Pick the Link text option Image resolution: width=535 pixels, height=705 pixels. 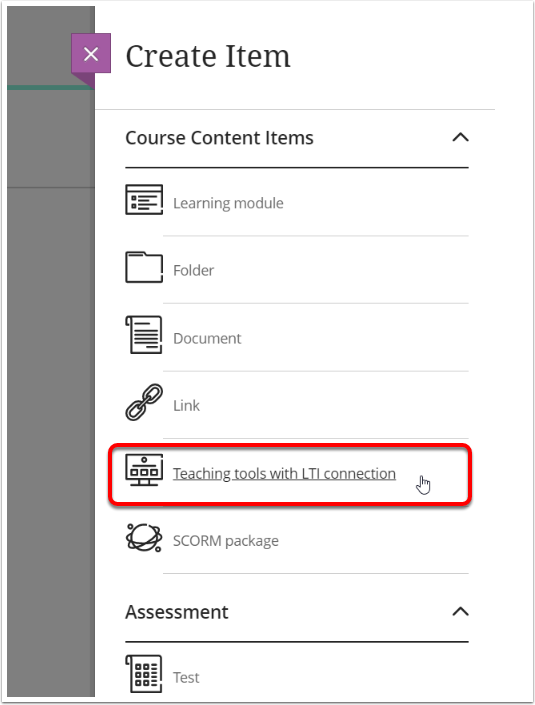tap(186, 406)
